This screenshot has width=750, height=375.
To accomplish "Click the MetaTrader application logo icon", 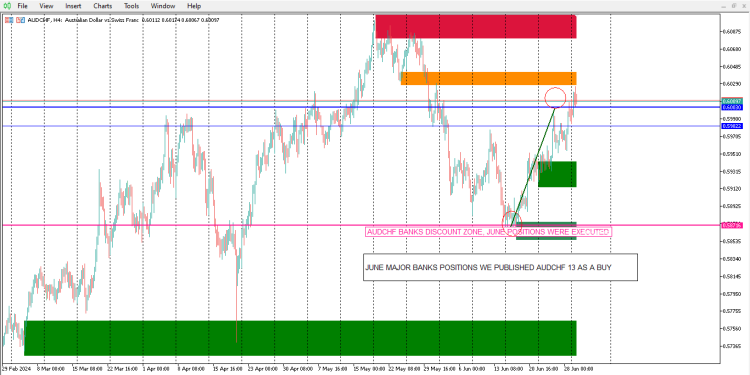I will click(x=8, y=6).
